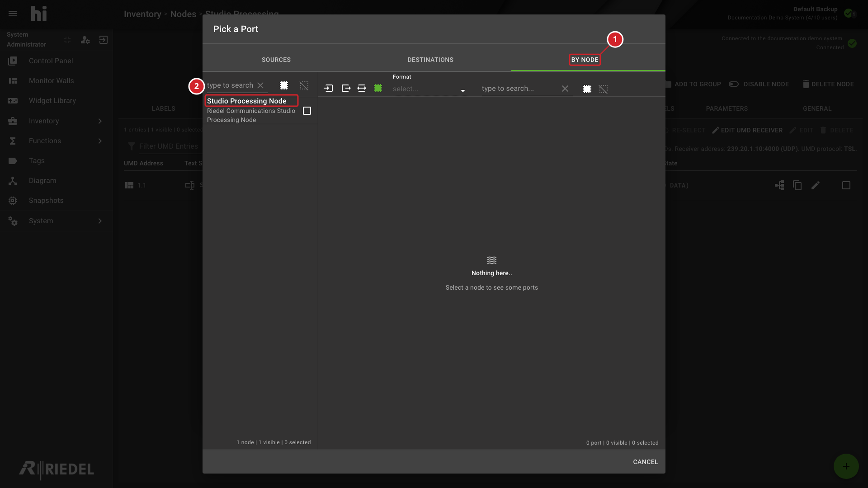Screen dimensions: 868x488
Task: Clear the port search field
Action: [x=565, y=89]
